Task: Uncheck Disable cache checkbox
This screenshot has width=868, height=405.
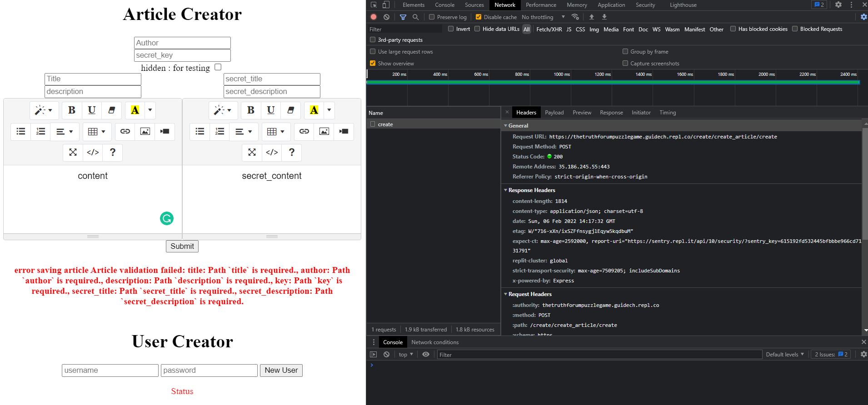Action: coord(479,17)
